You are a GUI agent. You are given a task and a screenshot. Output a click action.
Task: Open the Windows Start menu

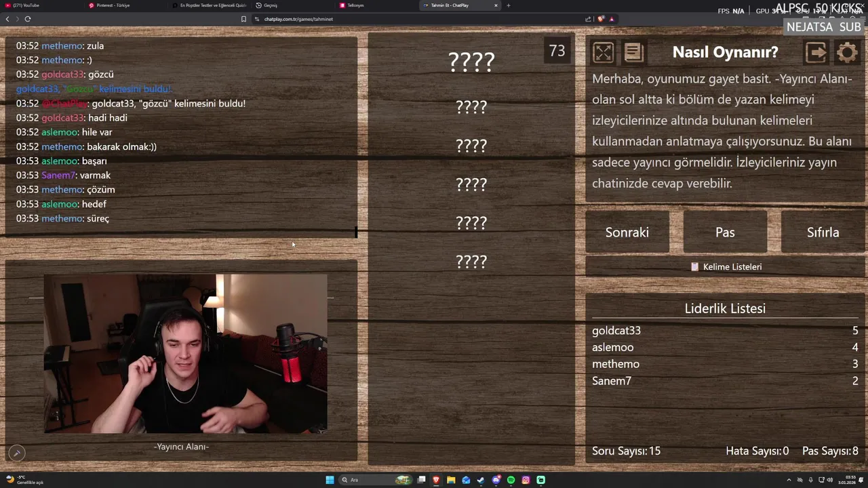(330, 480)
